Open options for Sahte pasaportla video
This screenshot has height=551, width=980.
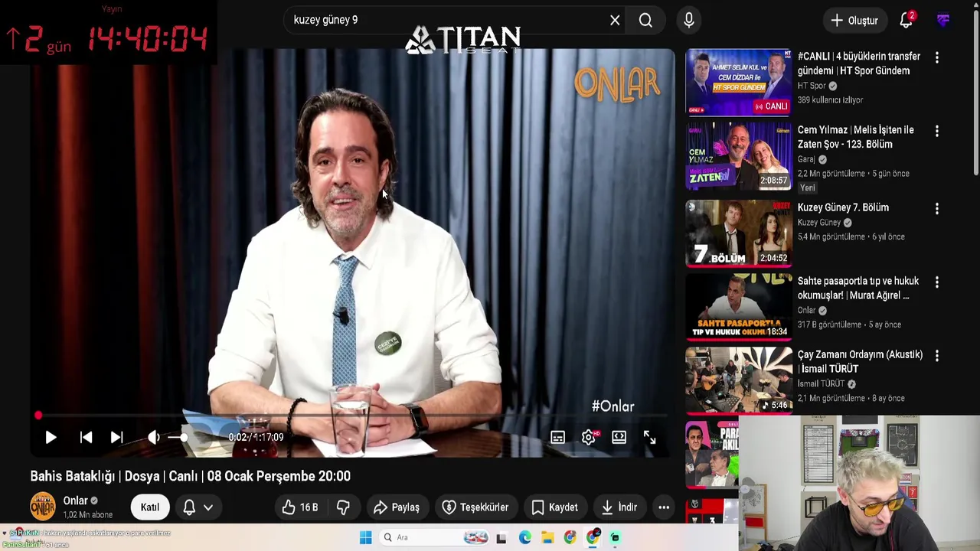pos(937,282)
